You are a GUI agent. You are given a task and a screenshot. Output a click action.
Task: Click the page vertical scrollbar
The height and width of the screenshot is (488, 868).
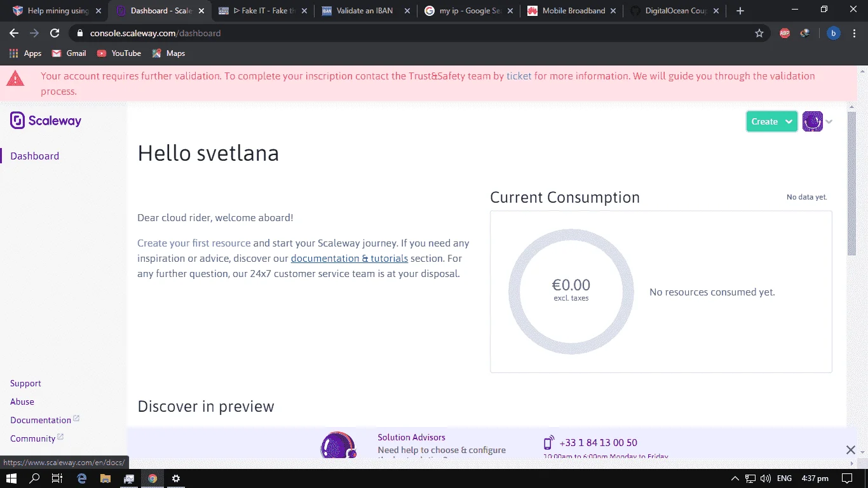(851, 184)
